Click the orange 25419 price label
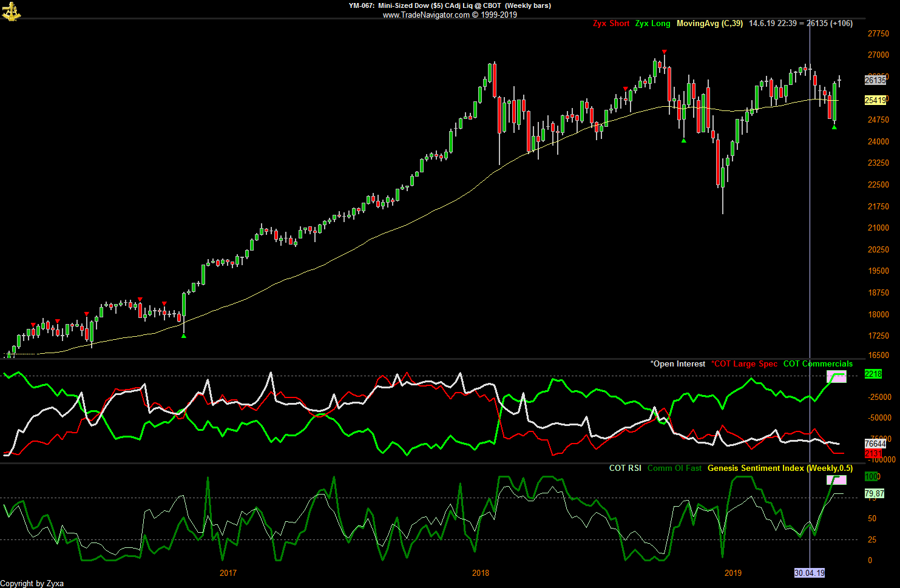Viewport: 900px width, 588px height. tap(874, 100)
